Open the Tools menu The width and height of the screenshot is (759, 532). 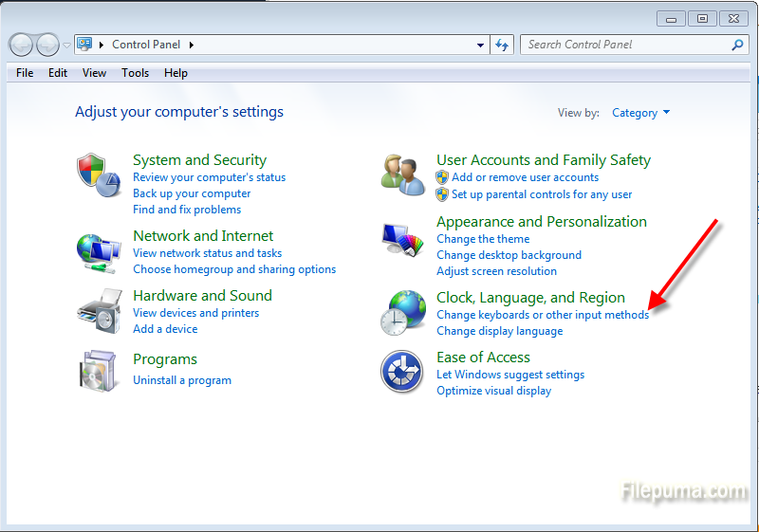(x=135, y=73)
